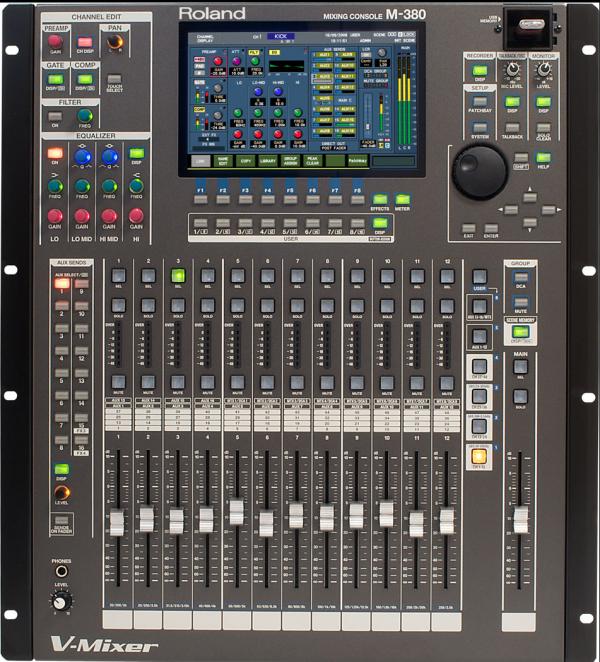This screenshot has height=662, width=600.
Task: Grab the channel 1 fader
Action: point(117,522)
